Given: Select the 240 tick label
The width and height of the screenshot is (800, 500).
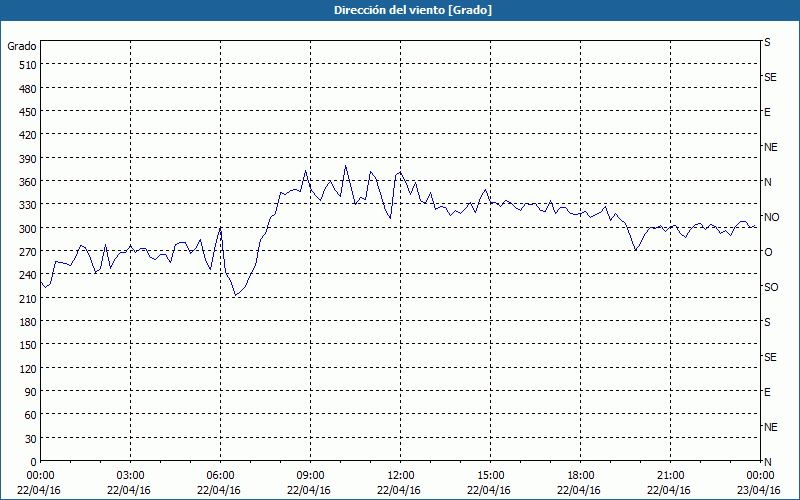Looking at the screenshot, I should (x=29, y=276).
